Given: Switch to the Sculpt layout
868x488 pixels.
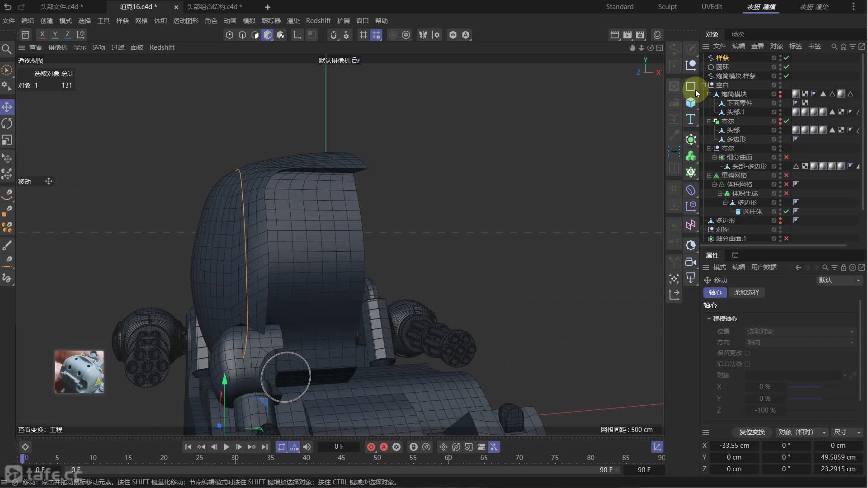Looking at the screenshot, I should [667, 7].
